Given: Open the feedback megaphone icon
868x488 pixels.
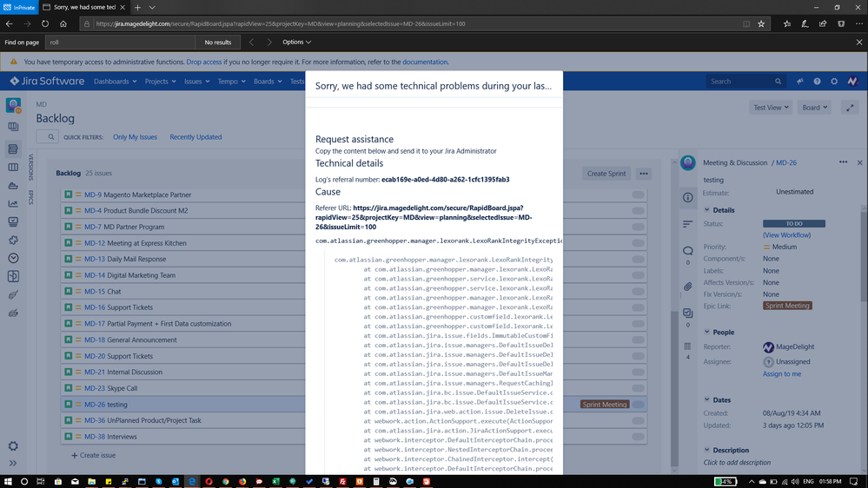Looking at the screenshot, I should click(x=800, y=82).
